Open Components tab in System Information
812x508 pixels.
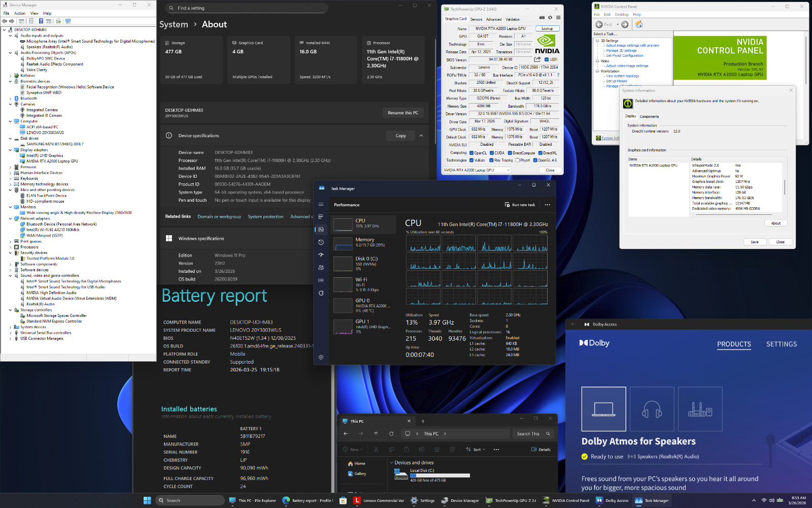(x=649, y=116)
